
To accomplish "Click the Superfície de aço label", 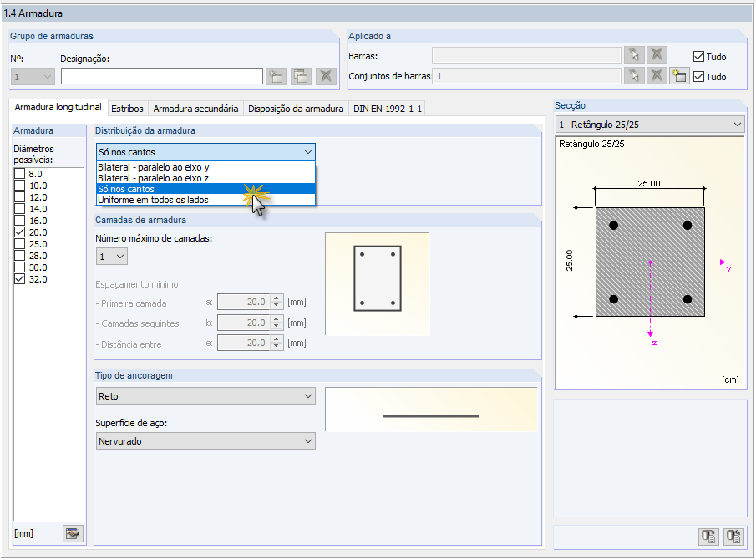I will [132, 423].
